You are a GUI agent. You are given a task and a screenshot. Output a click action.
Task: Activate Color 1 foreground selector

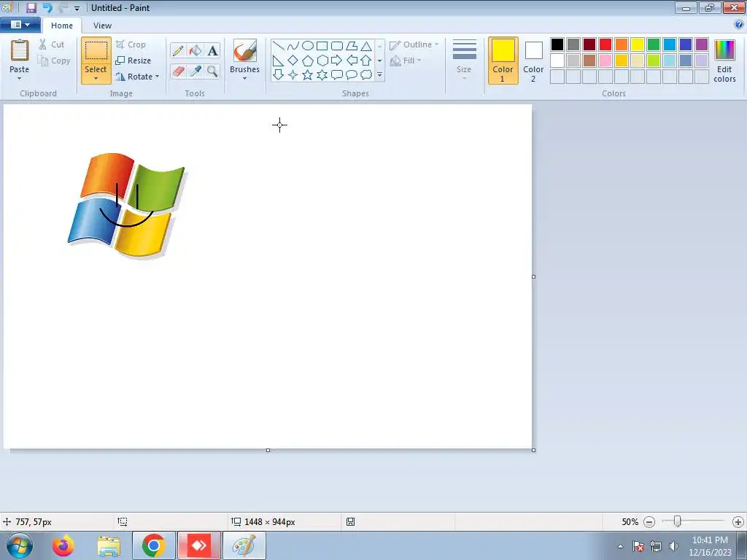(x=503, y=61)
